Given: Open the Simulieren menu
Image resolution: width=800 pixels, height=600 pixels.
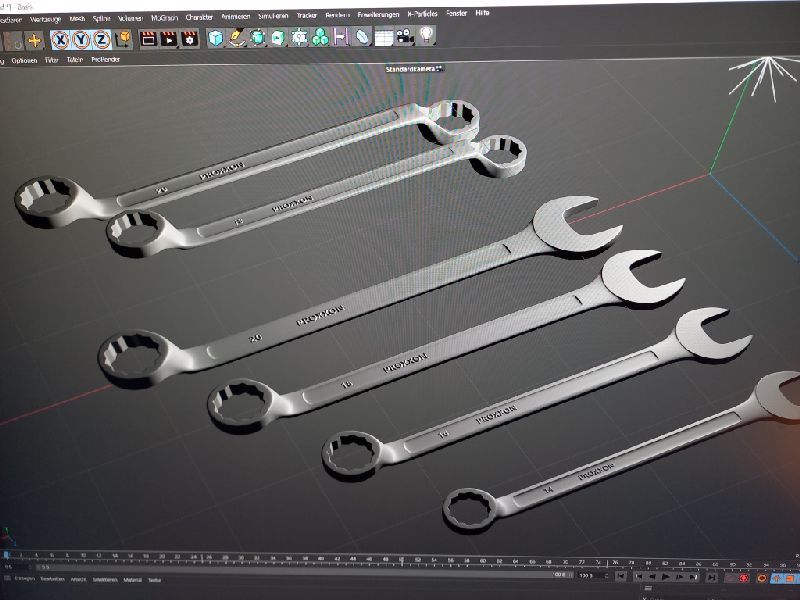Looking at the screenshot, I should (272, 16).
